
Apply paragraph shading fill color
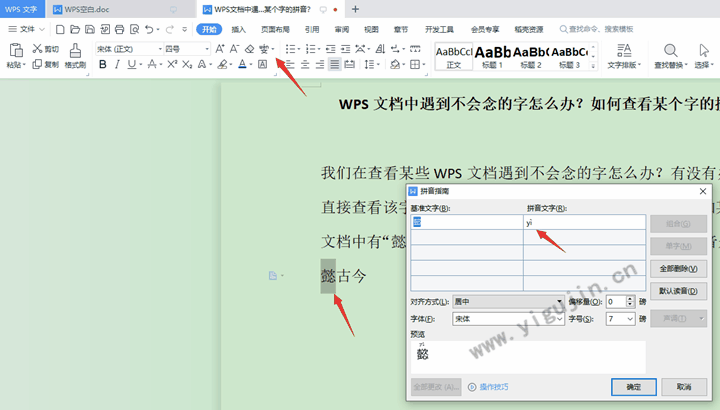click(395, 65)
